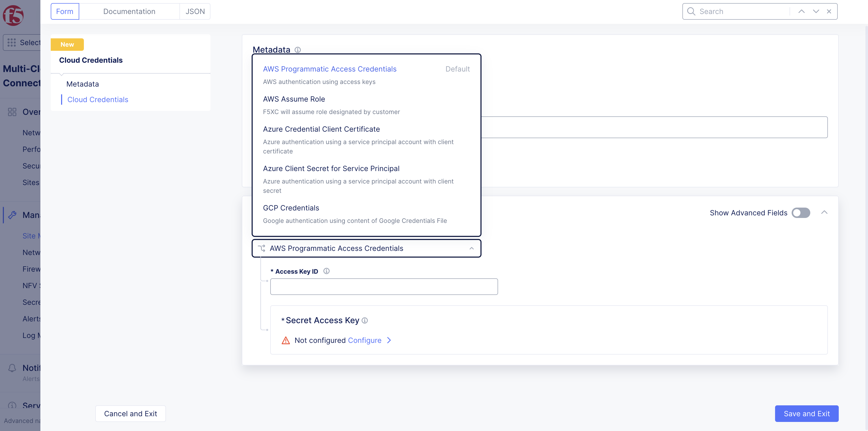
Task: Switch to the Documentation tab
Action: [129, 11]
